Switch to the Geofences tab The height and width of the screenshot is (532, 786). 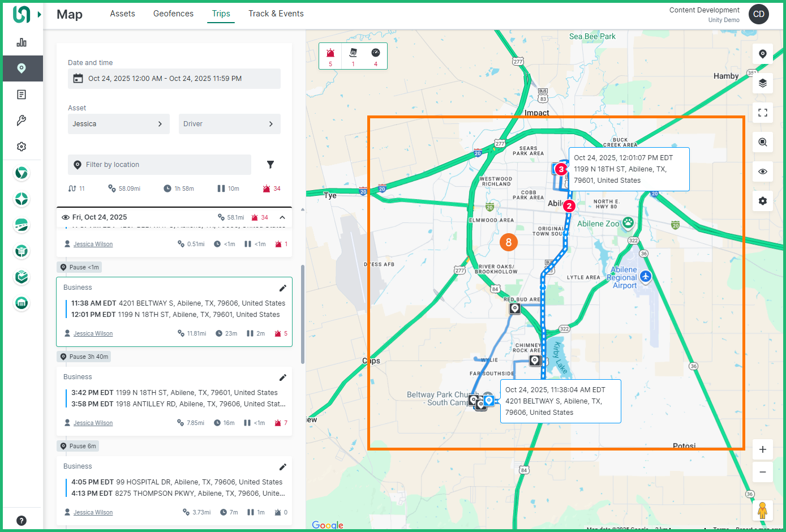tap(173, 14)
